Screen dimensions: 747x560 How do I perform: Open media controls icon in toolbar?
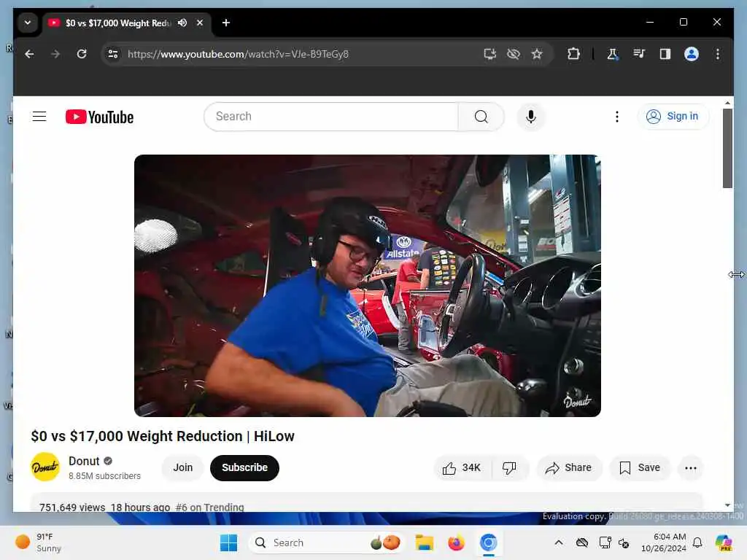639,54
